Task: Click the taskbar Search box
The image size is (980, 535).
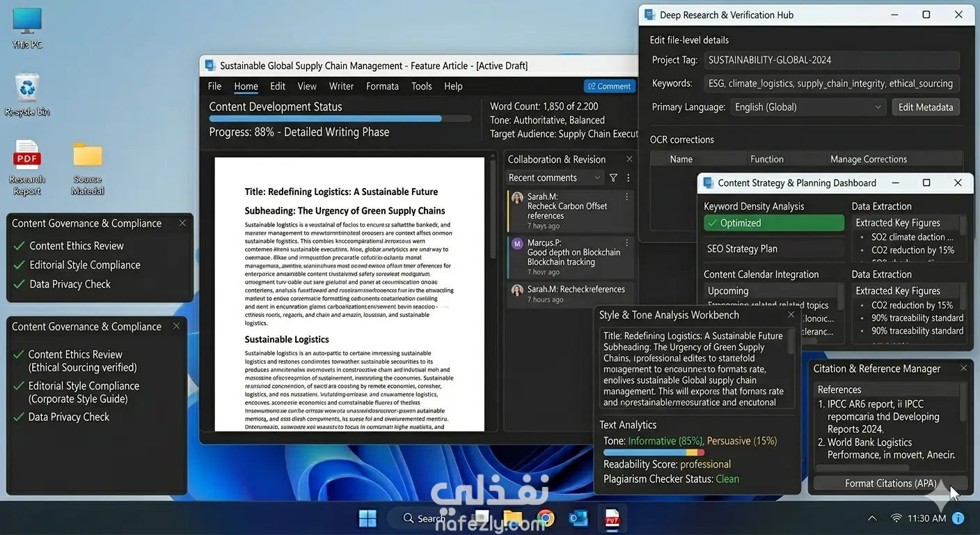Action: (x=425, y=518)
